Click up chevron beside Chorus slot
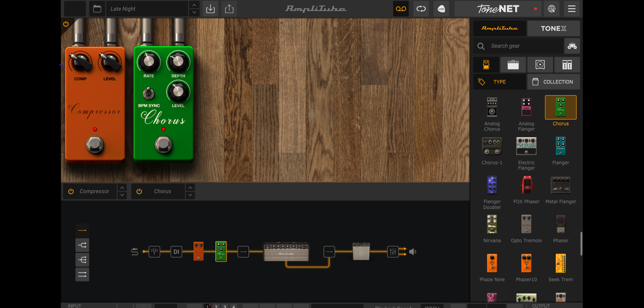Viewport: 644px width, 308px height. pos(190,187)
